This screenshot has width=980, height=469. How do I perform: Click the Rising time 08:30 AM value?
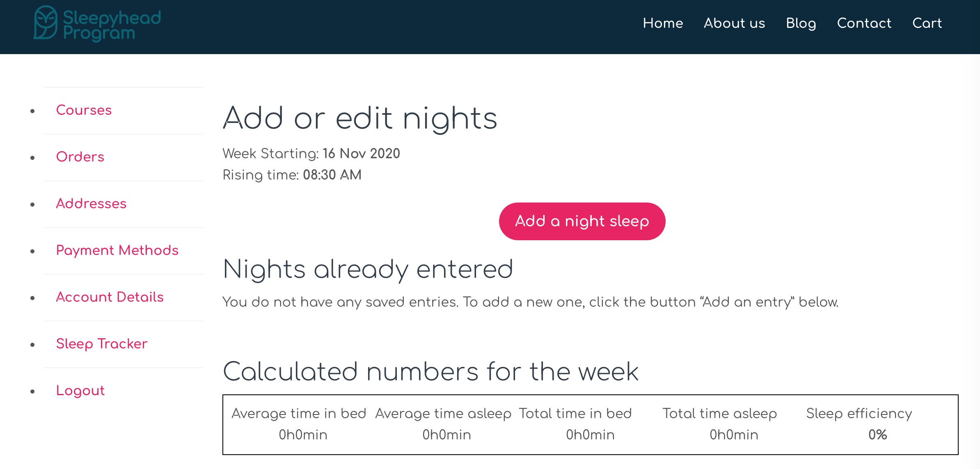(332, 175)
